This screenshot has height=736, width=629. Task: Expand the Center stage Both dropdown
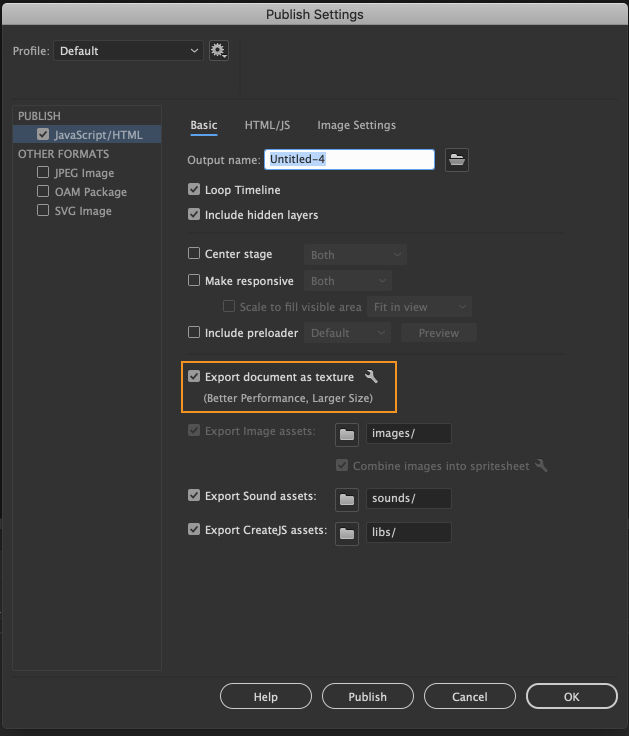click(355, 255)
